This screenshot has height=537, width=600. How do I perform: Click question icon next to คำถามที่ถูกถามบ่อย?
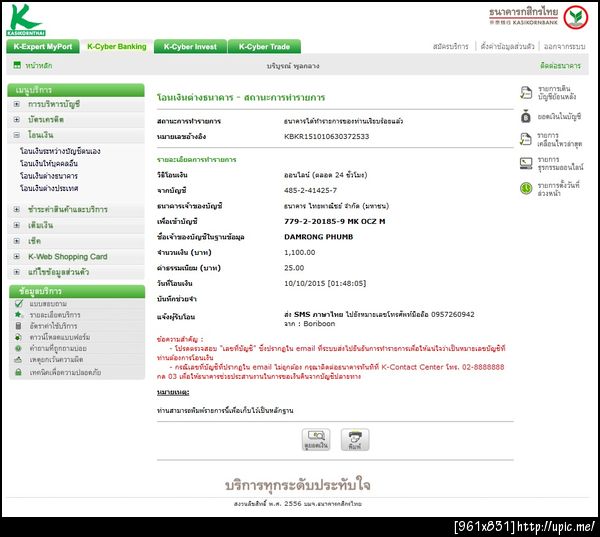coord(18,348)
